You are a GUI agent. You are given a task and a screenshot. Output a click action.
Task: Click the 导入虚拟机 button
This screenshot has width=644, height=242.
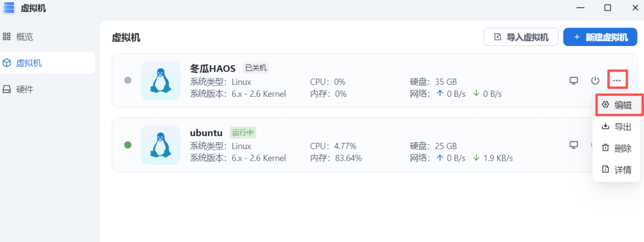coord(521,37)
